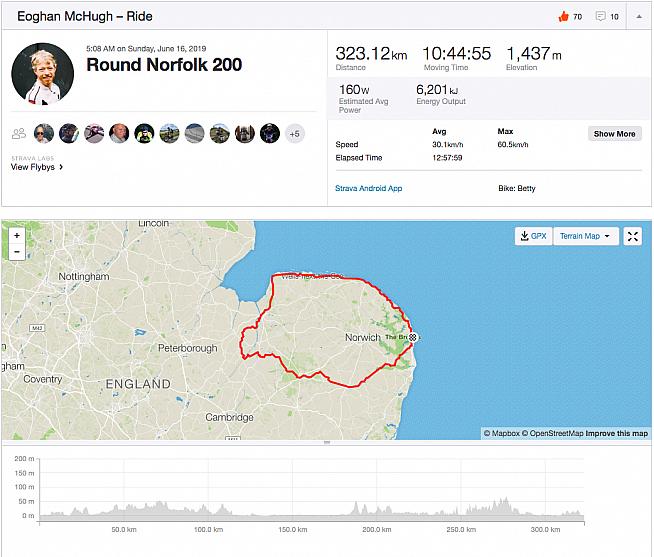Open the comments speech bubble icon
This screenshot has height=557, width=654.
600,17
